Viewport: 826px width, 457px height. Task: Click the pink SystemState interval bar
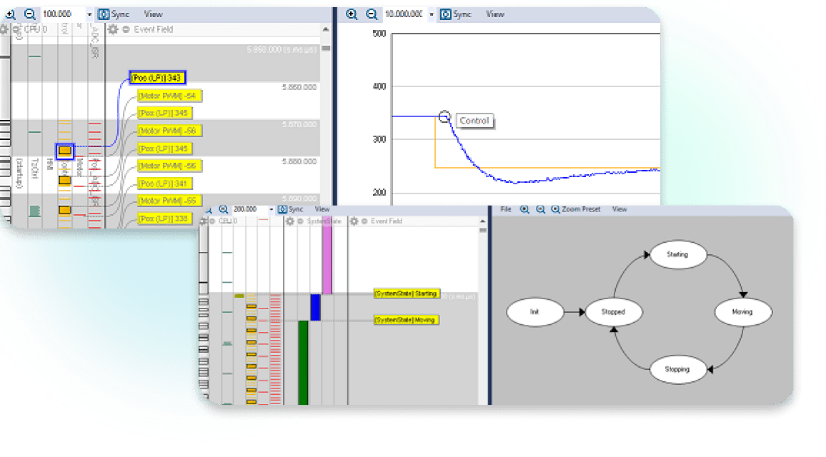(327, 254)
